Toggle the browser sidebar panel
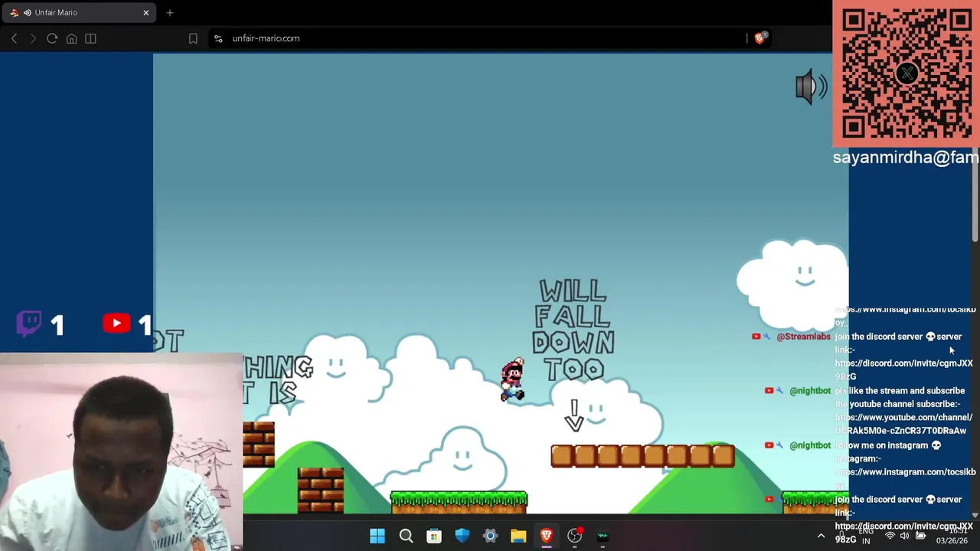980x551 pixels. (x=90, y=38)
